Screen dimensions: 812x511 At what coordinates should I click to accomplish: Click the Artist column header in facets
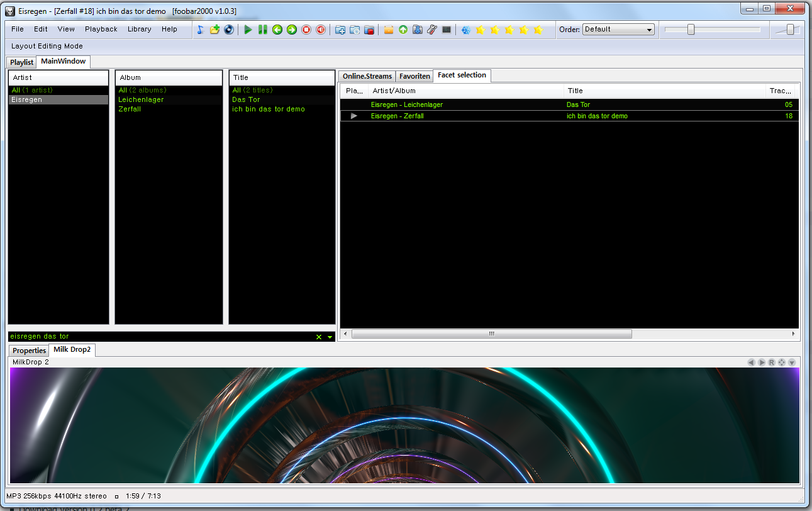tap(58, 77)
